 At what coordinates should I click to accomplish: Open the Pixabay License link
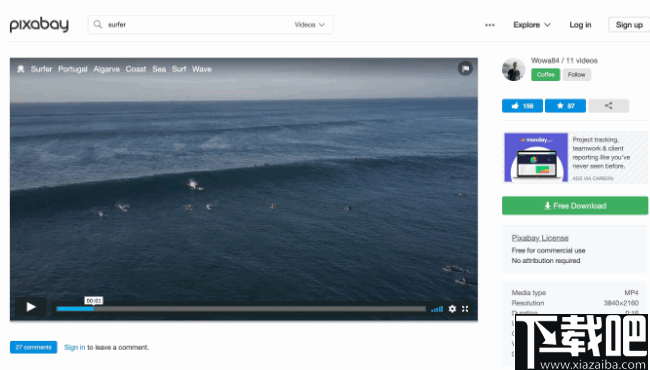[540, 238]
